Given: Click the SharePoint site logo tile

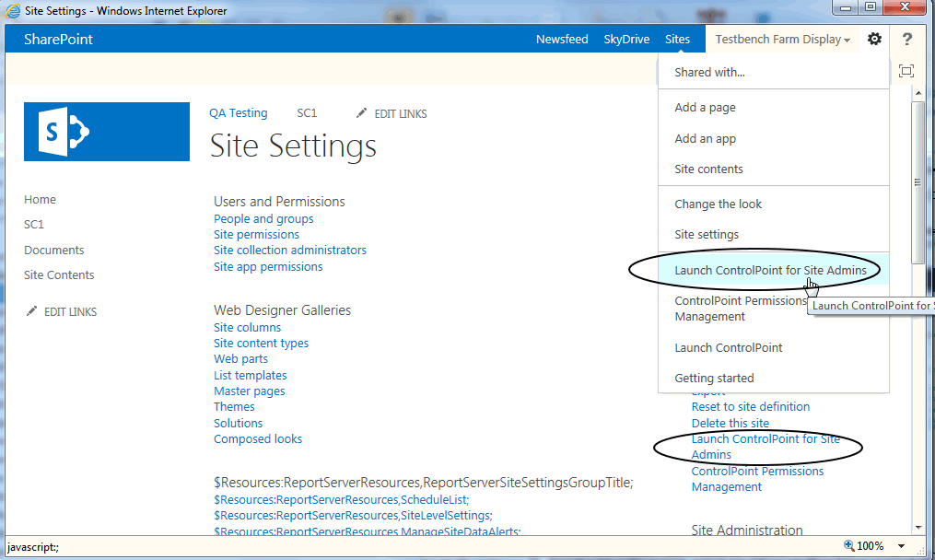Looking at the screenshot, I should pos(106,131).
